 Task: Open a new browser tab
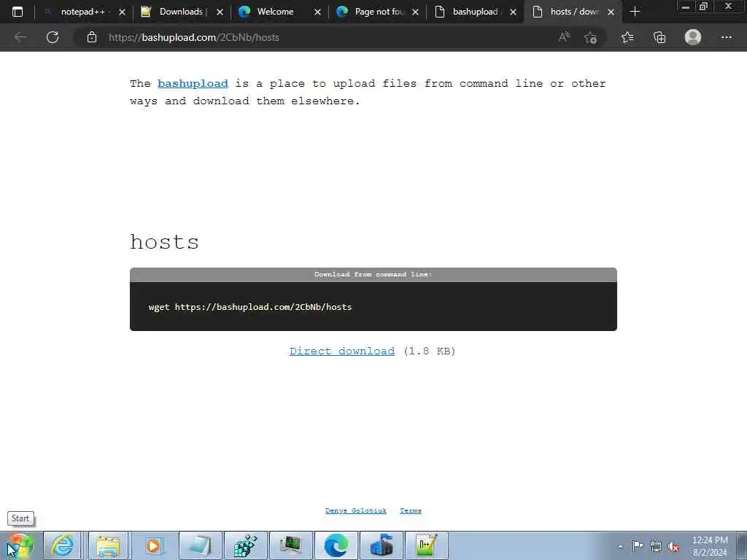pos(635,12)
